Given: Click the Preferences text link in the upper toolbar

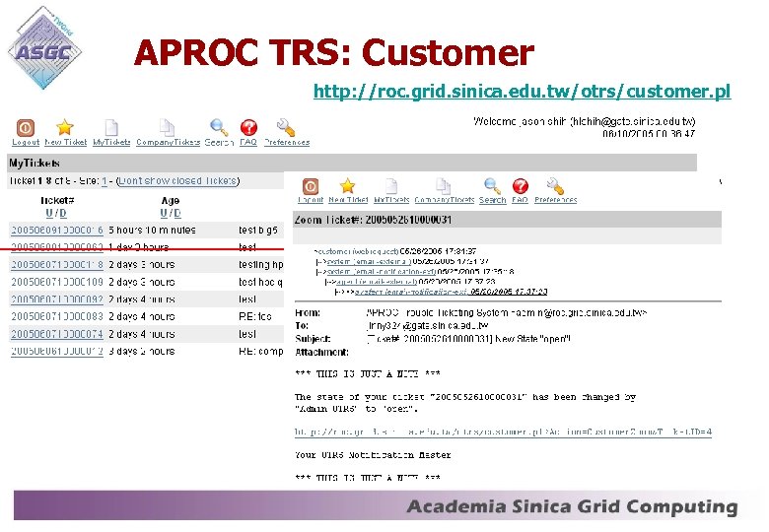Looking at the screenshot, I should [x=287, y=142].
